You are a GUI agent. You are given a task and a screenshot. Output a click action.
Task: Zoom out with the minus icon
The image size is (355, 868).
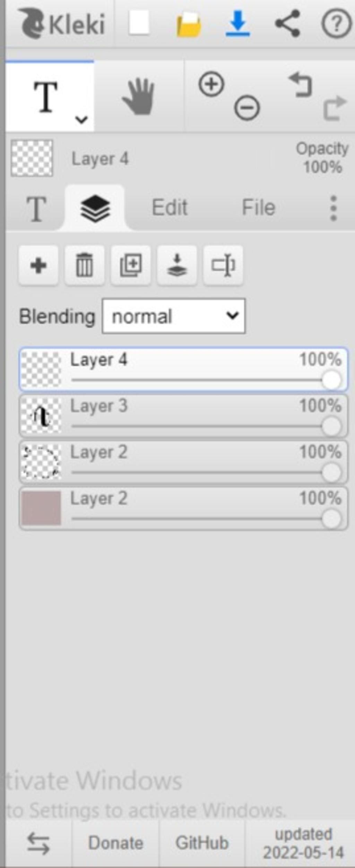coord(247,108)
